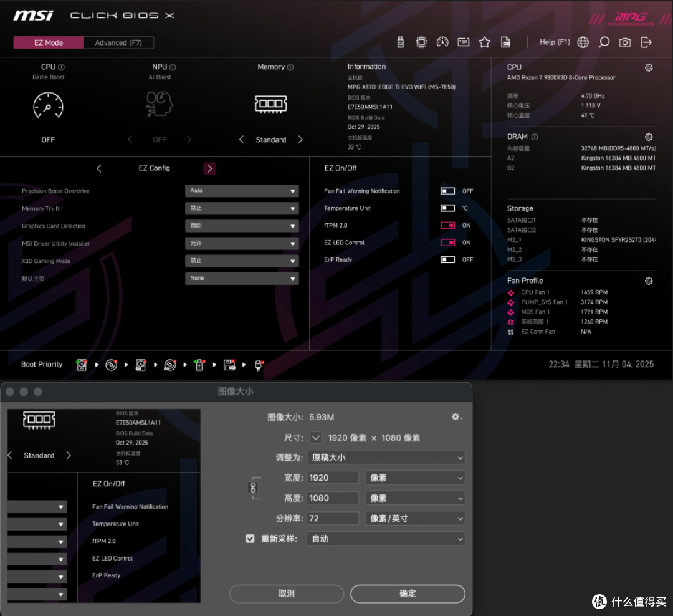Click the image preview thumbnail in dialog
673x616 pixels.
pyautogui.click(x=104, y=506)
